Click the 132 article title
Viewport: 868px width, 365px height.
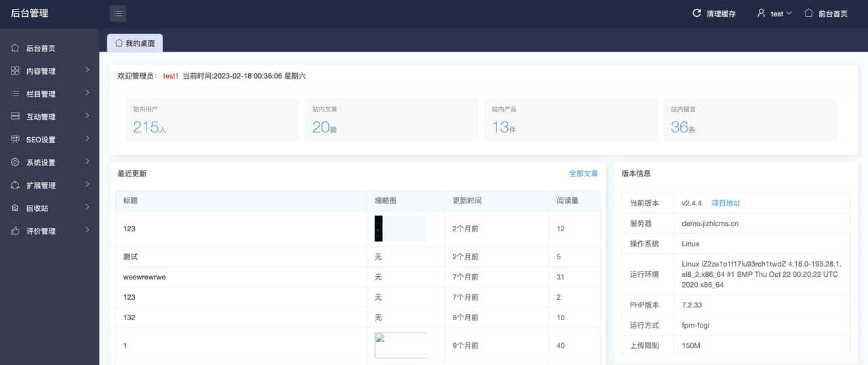pyautogui.click(x=129, y=318)
